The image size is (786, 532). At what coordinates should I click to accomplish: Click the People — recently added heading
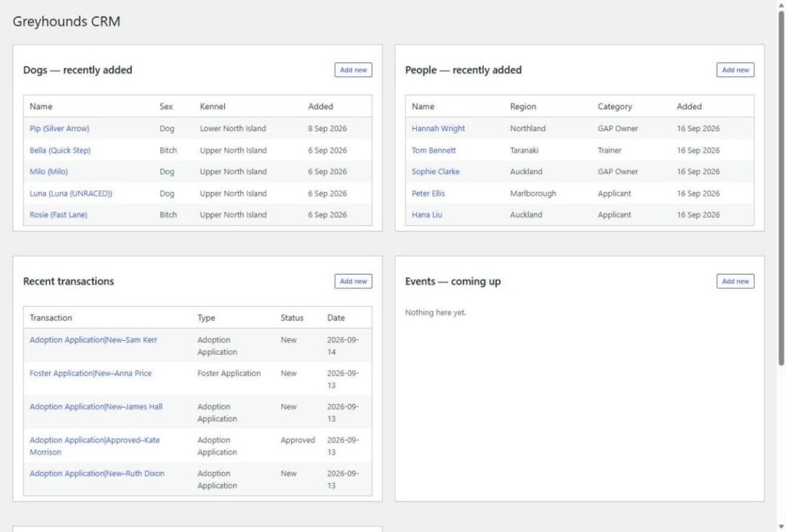pos(463,70)
